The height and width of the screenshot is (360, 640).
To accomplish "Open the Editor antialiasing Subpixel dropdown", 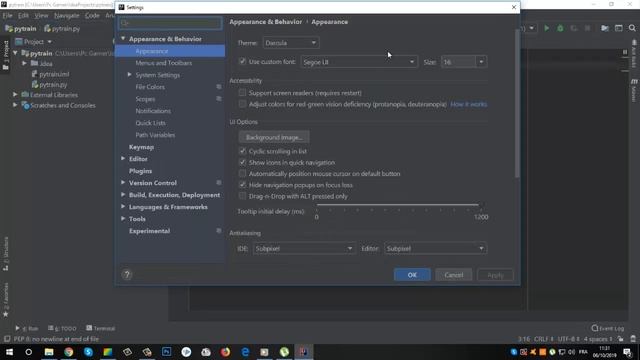I will (x=435, y=248).
